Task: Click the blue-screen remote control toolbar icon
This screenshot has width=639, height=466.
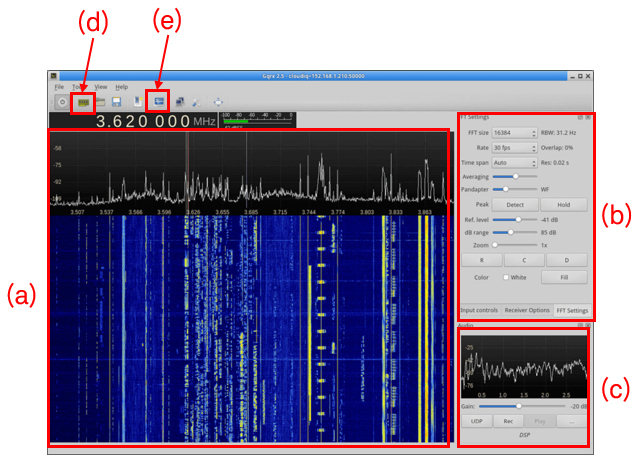Action: pos(159,102)
